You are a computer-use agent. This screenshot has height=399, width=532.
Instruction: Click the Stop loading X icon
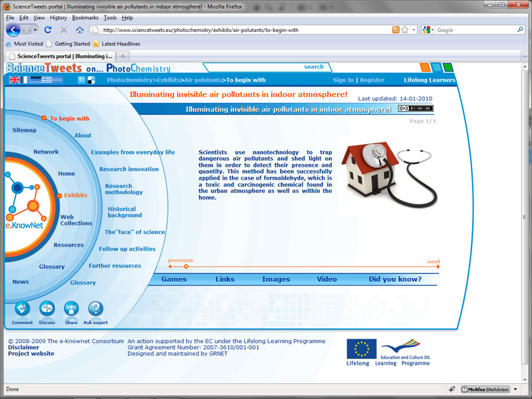coord(63,30)
